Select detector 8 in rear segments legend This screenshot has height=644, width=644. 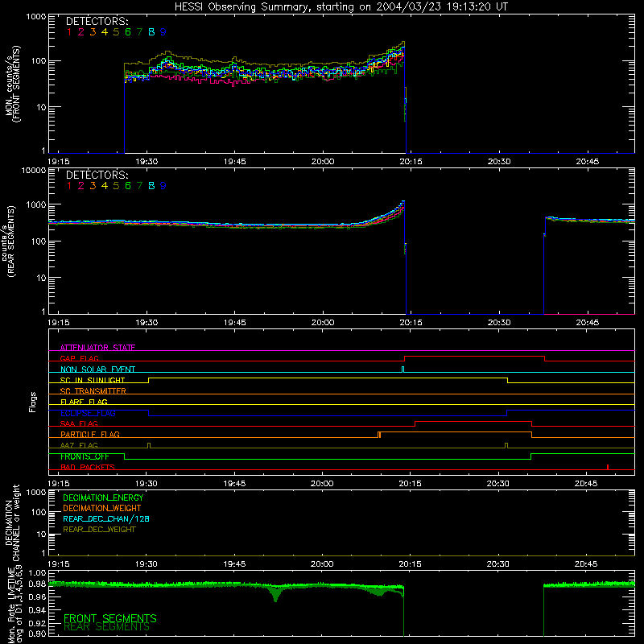pos(151,186)
